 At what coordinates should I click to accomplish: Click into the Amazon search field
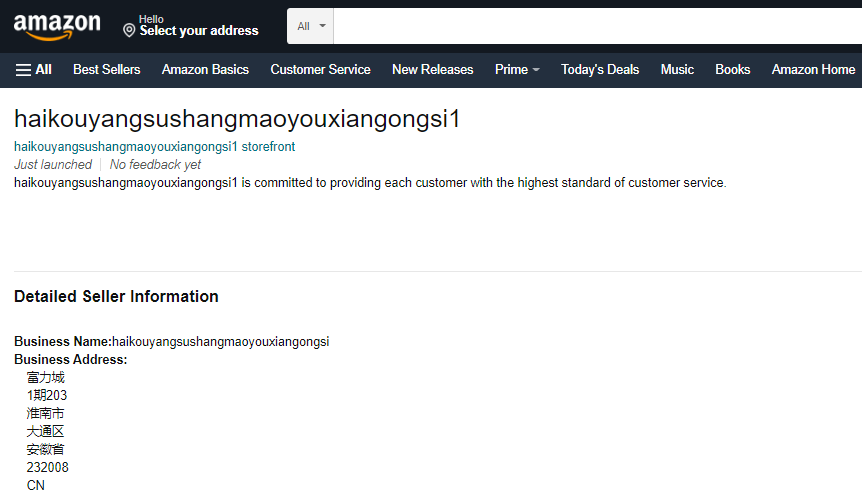(598, 26)
